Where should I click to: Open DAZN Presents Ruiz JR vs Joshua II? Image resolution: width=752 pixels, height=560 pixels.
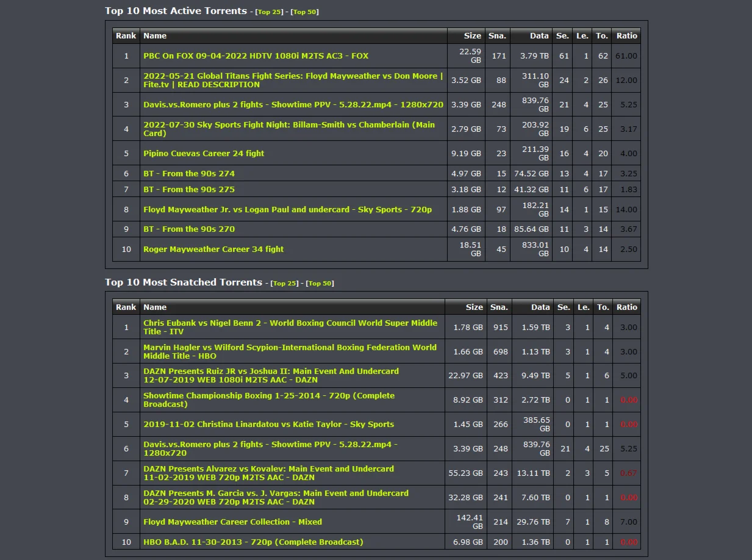click(271, 375)
